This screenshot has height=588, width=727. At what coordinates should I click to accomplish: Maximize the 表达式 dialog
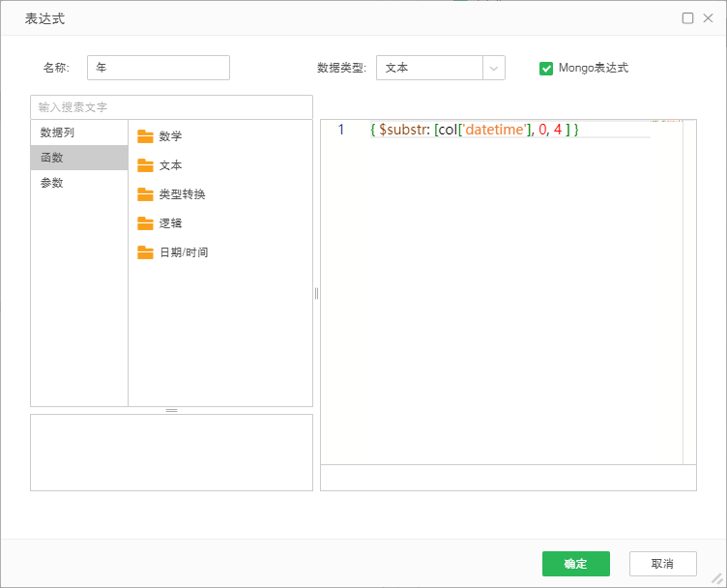pyautogui.click(x=687, y=17)
